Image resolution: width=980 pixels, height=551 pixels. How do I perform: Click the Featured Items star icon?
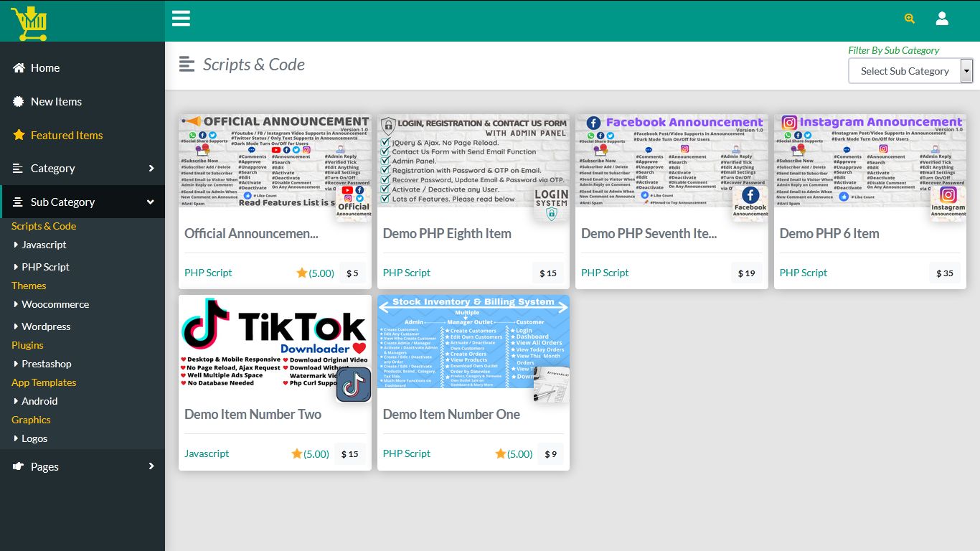[19, 135]
